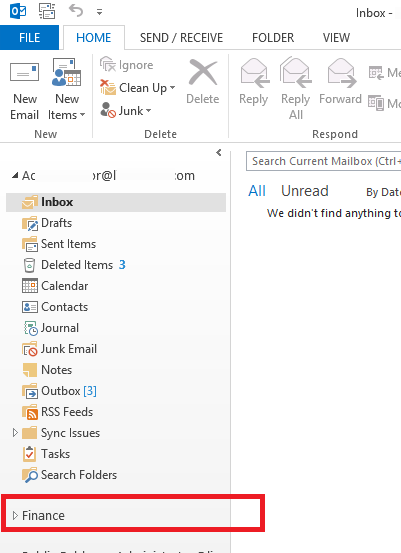401x553 pixels.
Task: Open the Clean Up dropdown
Action: 138,88
